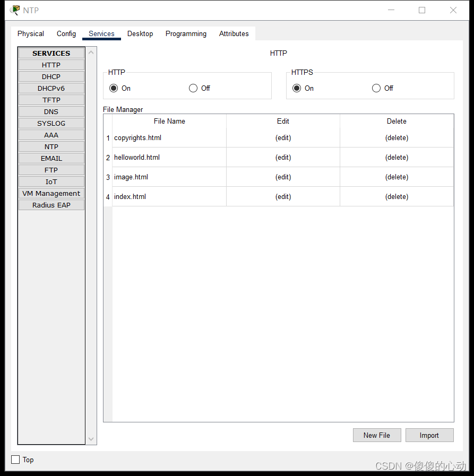Toggle the Top checkbox

(x=15, y=460)
